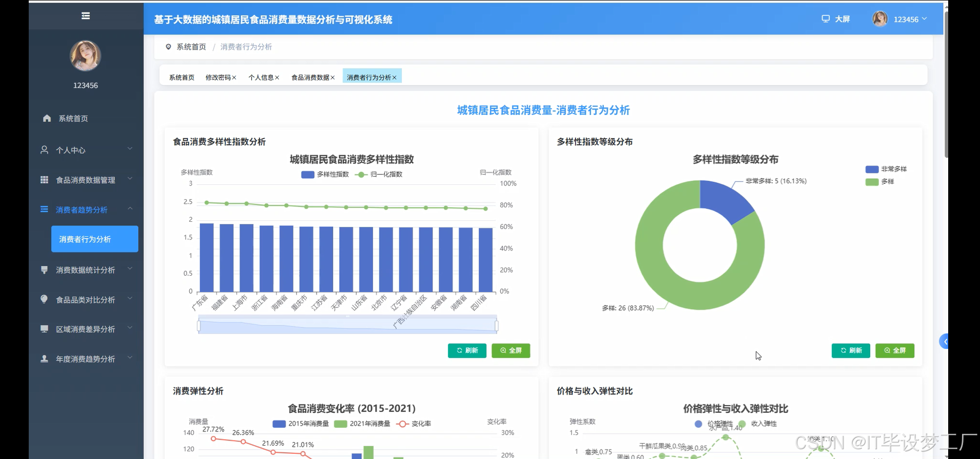Collapse sidebar with hamburger menu icon
The width and height of the screenshot is (980, 459).
(x=86, y=16)
